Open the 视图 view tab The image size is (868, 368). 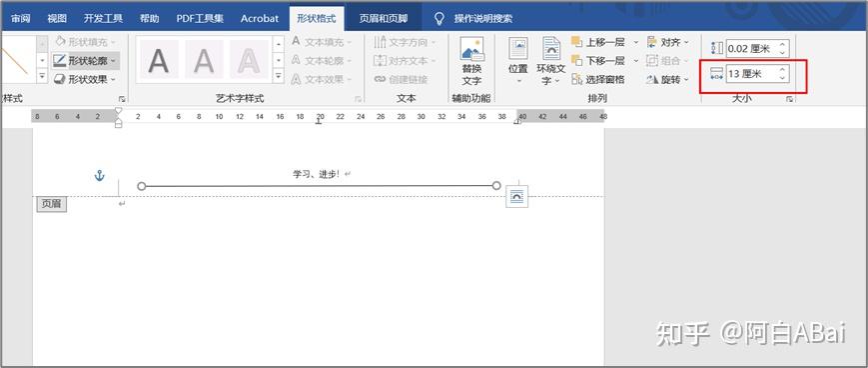coord(57,18)
